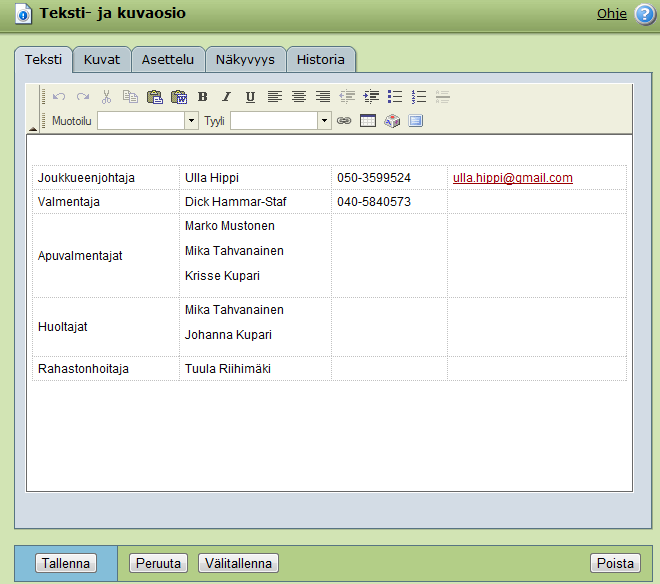Click the name Tuula Riihimäki
This screenshot has height=584, width=660.
tap(228, 368)
